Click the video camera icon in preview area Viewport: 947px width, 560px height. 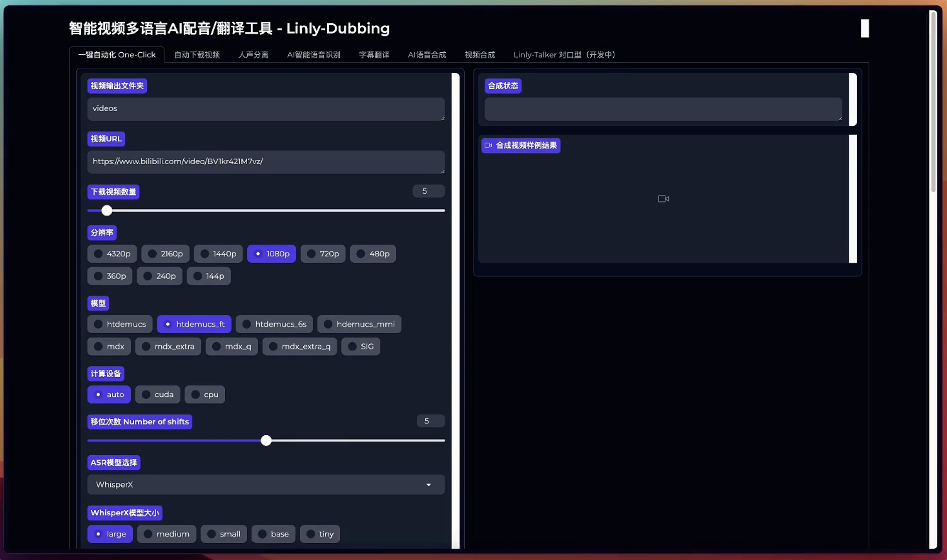tap(663, 199)
